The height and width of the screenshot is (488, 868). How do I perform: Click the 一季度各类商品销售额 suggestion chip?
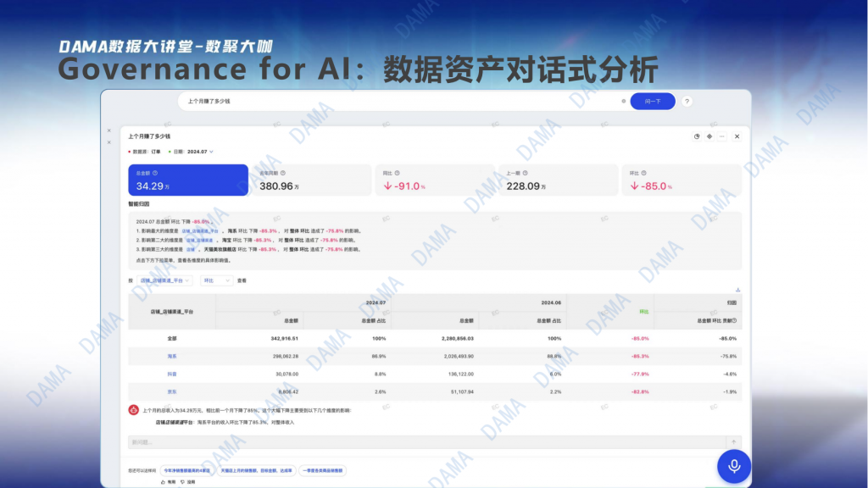coord(323,471)
